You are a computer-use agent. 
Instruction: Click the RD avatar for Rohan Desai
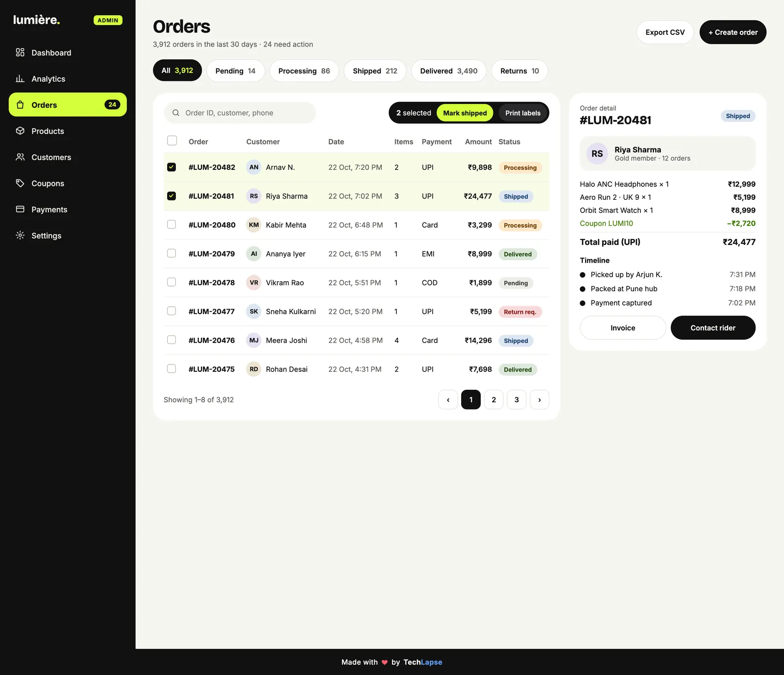click(x=254, y=369)
